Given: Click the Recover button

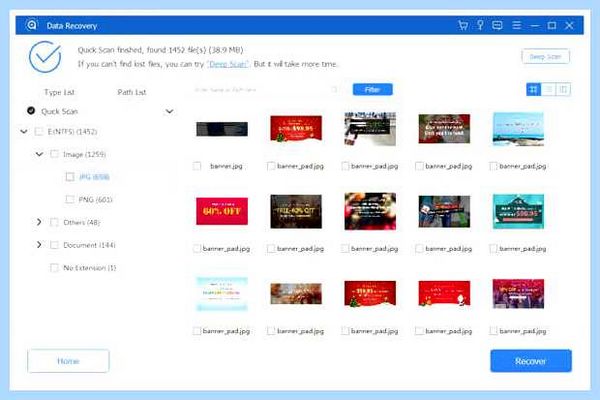Looking at the screenshot, I should pos(531,361).
